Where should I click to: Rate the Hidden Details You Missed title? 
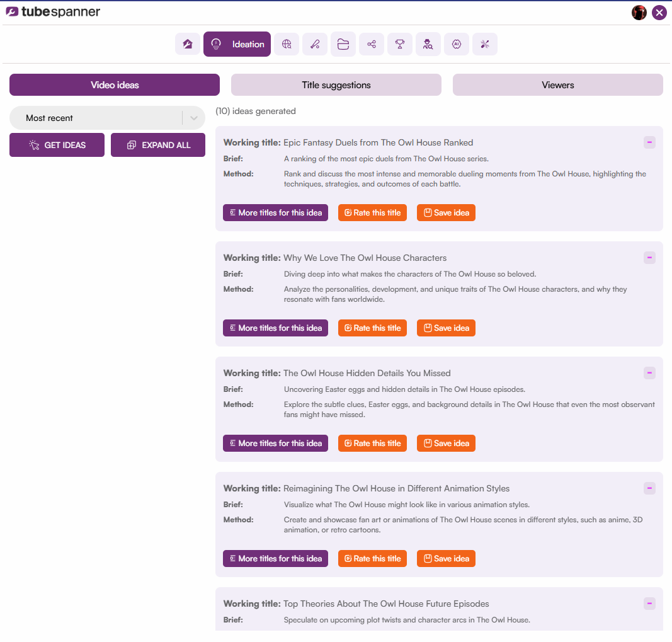pos(372,444)
